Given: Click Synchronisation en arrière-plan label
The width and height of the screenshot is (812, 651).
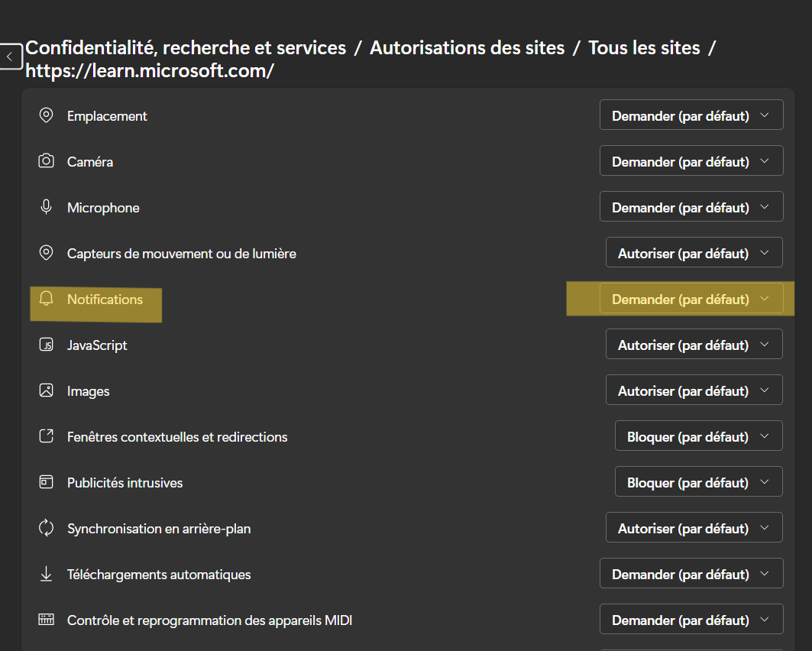Looking at the screenshot, I should (159, 529).
